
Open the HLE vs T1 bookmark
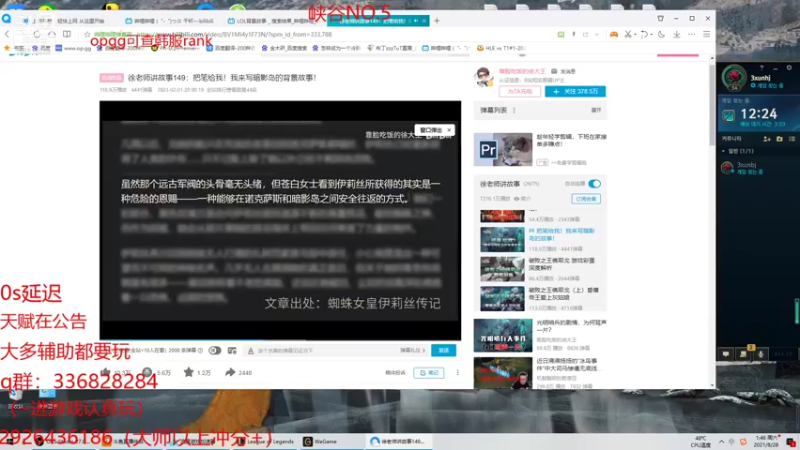point(501,48)
